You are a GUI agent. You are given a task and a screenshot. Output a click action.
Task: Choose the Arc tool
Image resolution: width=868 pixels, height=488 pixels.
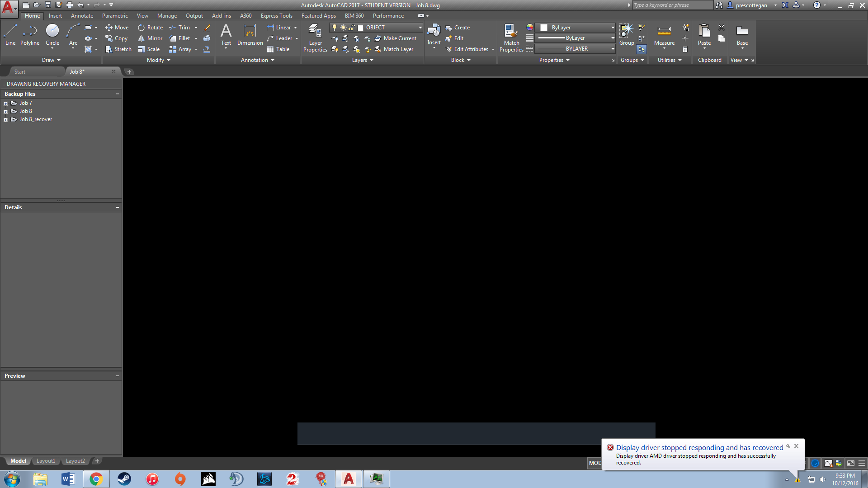(73, 35)
